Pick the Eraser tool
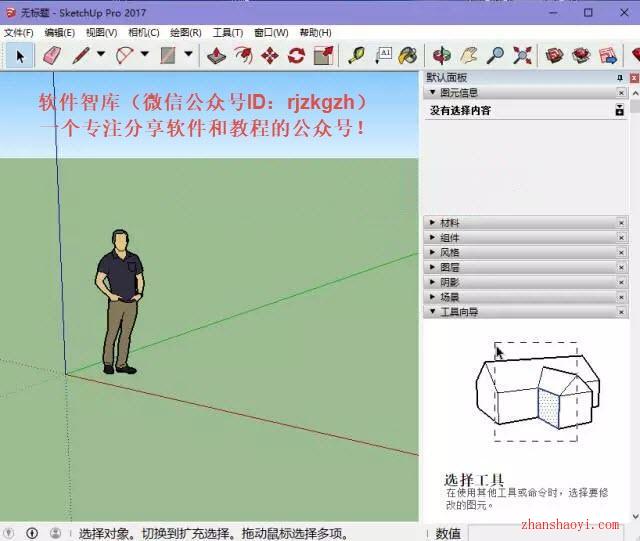The width and height of the screenshot is (640, 541). pos(52,56)
